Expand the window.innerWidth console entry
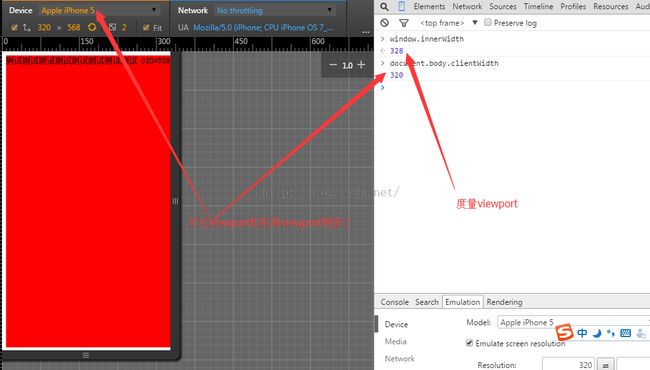The height and width of the screenshot is (370, 650). [383, 39]
